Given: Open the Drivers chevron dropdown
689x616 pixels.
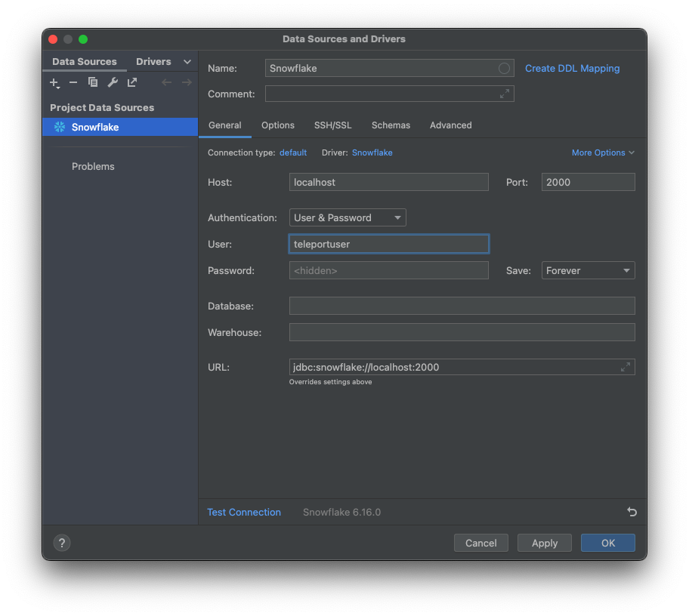Looking at the screenshot, I should (x=187, y=61).
